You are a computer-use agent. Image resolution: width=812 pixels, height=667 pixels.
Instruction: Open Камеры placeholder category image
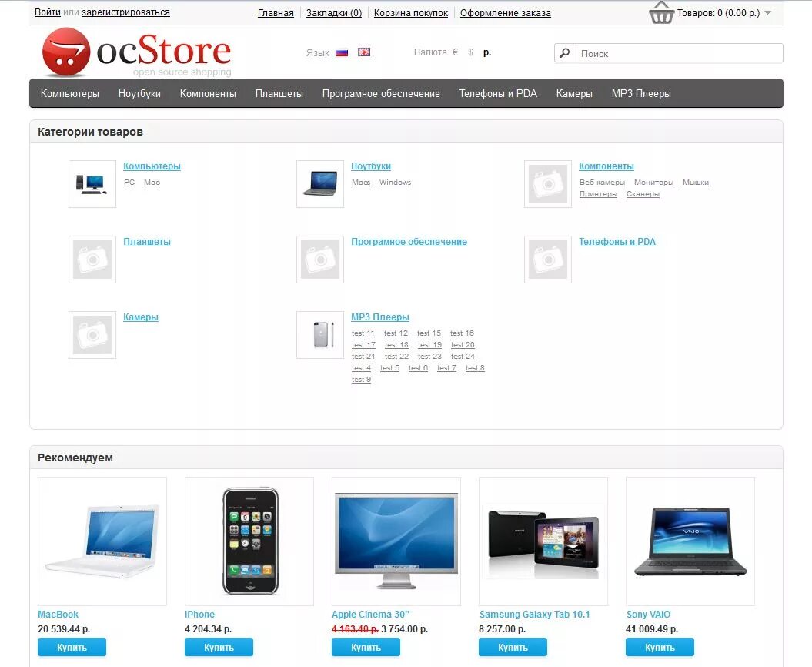(x=92, y=335)
